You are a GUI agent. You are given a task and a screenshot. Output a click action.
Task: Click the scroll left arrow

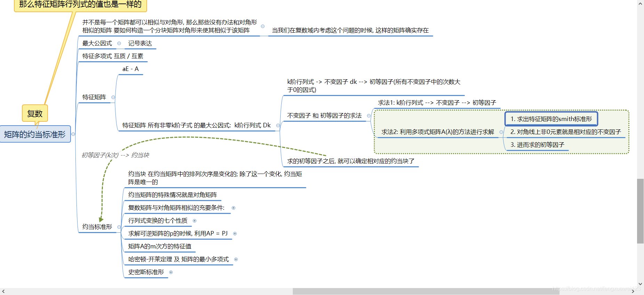pyautogui.click(x=3, y=292)
